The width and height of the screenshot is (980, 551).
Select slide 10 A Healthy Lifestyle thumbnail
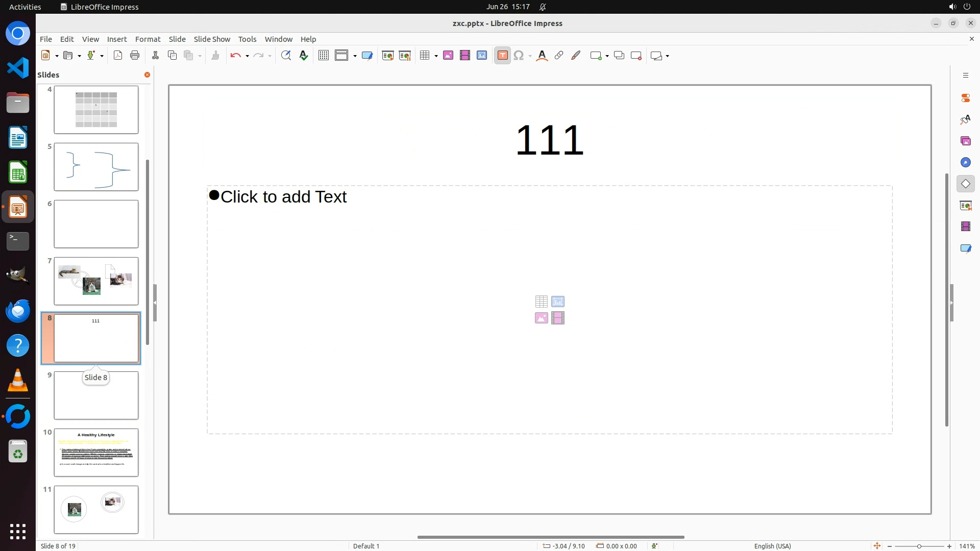coord(96,452)
